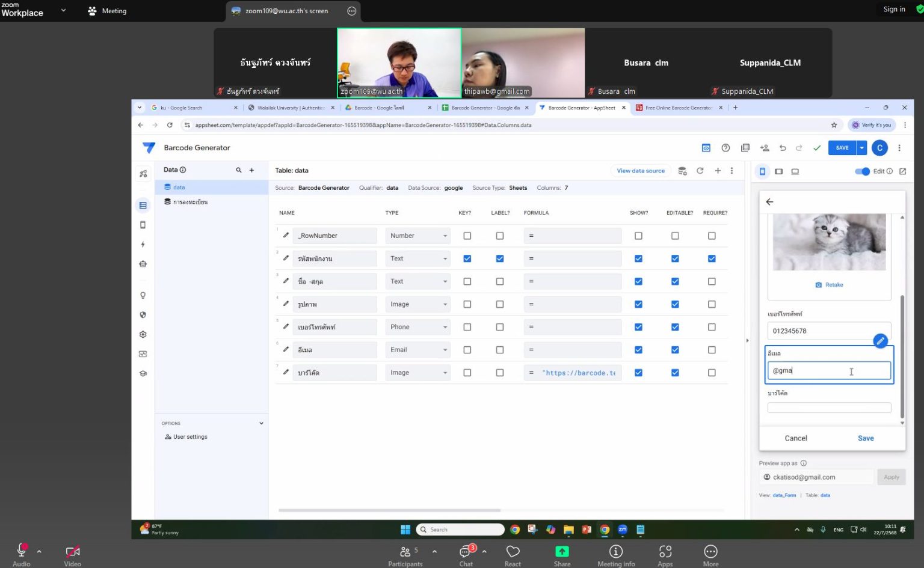
Task: Click the blue SAVE button
Action: [842, 148]
